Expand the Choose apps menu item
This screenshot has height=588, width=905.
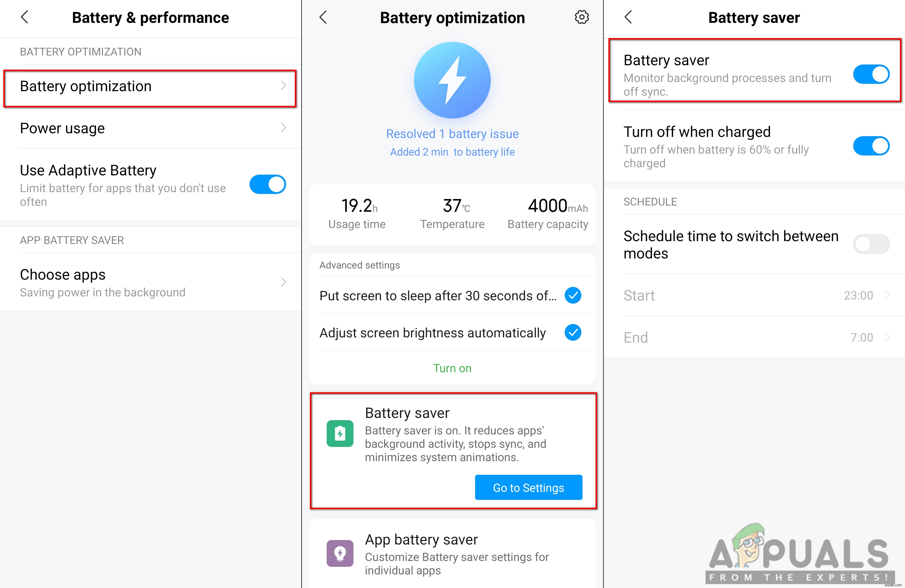click(x=150, y=282)
